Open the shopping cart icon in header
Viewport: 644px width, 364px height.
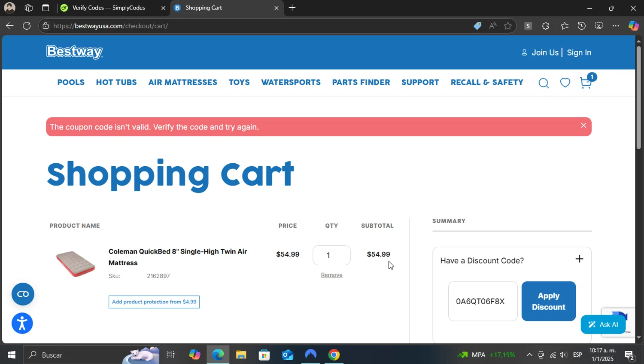point(586,82)
